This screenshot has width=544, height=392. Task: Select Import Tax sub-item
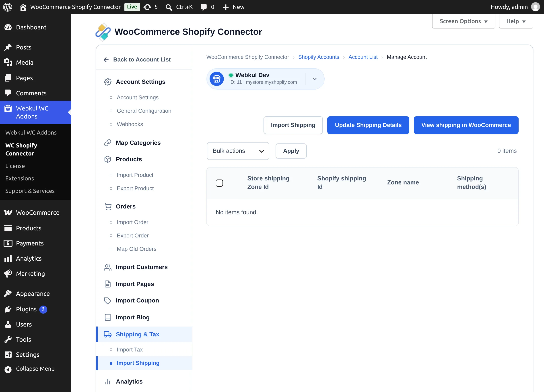pos(130,350)
